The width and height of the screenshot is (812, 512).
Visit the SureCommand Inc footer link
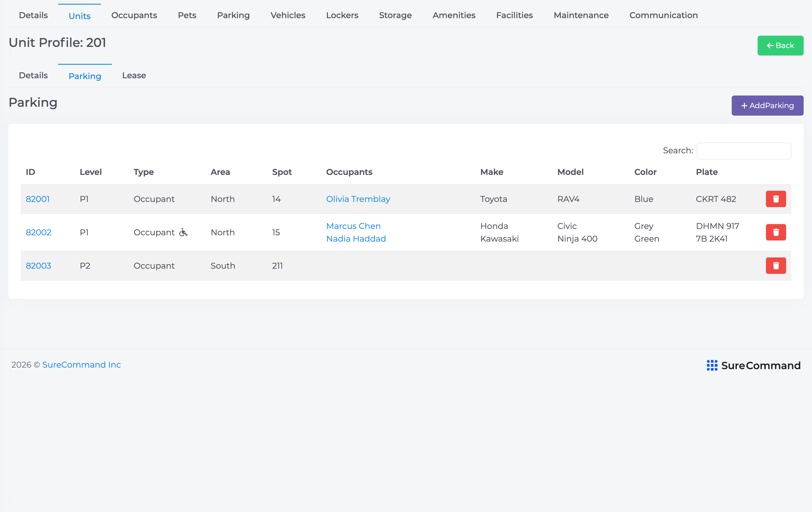click(x=82, y=365)
